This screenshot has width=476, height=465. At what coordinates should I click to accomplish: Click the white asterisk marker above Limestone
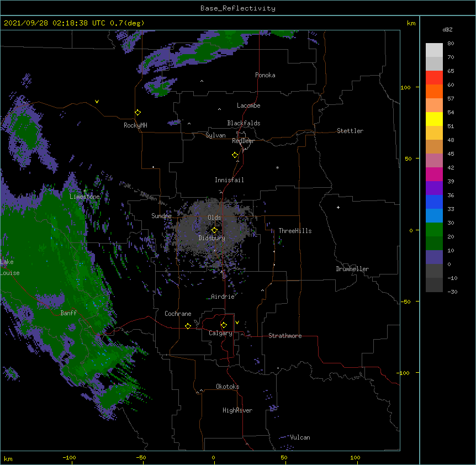pos(84,191)
